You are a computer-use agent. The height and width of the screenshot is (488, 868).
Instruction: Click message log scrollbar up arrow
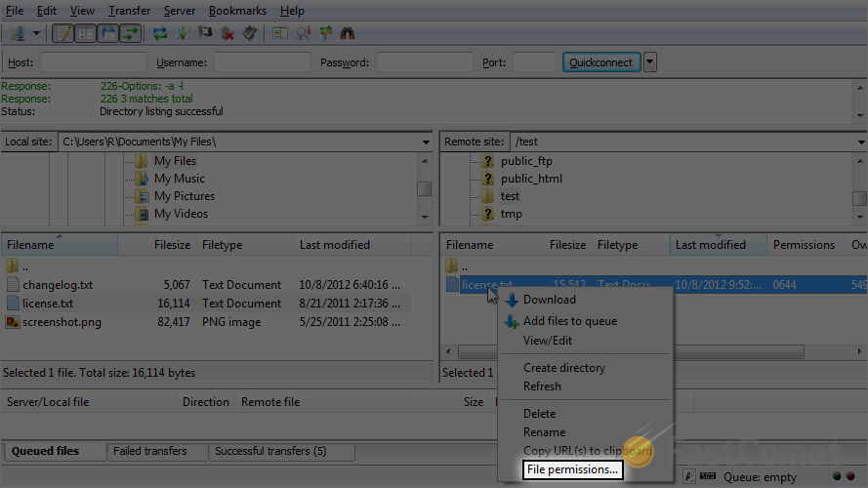pyautogui.click(x=860, y=88)
